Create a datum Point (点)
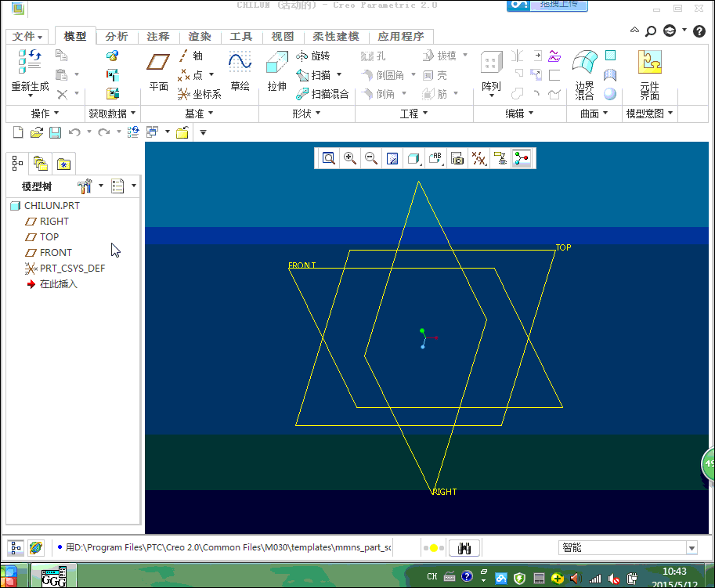715x588 pixels. coord(191,74)
